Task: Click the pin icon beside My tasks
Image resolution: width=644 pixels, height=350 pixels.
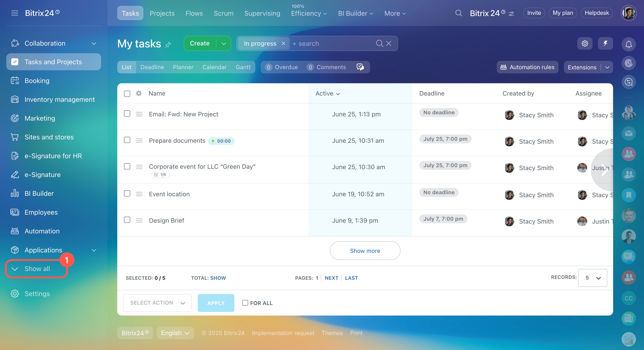Action: (x=168, y=45)
